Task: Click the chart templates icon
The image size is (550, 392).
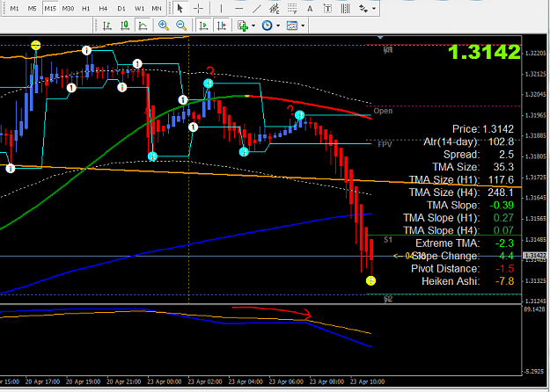Action: point(292,25)
